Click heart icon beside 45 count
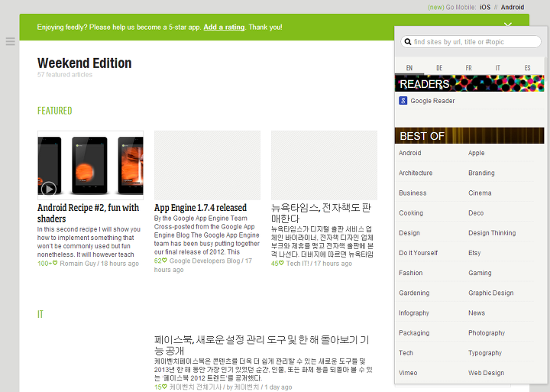 [x=281, y=263]
